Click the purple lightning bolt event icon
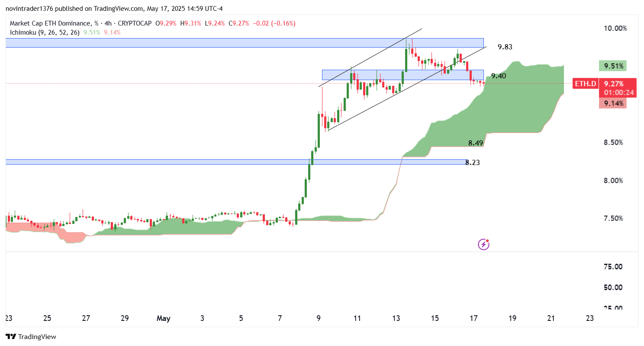This screenshot has width=644, height=346. tap(483, 245)
